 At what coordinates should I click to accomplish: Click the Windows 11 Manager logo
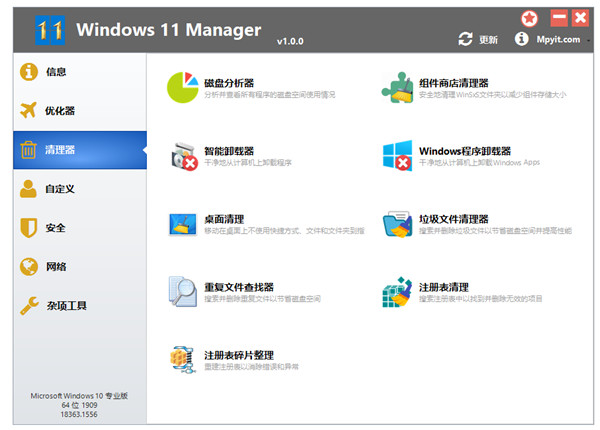tap(50, 30)
